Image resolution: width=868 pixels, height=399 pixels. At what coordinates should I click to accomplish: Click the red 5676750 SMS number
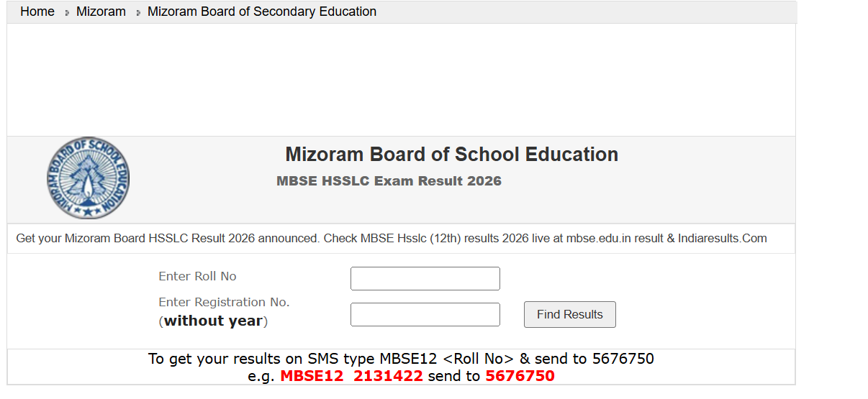click(520, 376)
